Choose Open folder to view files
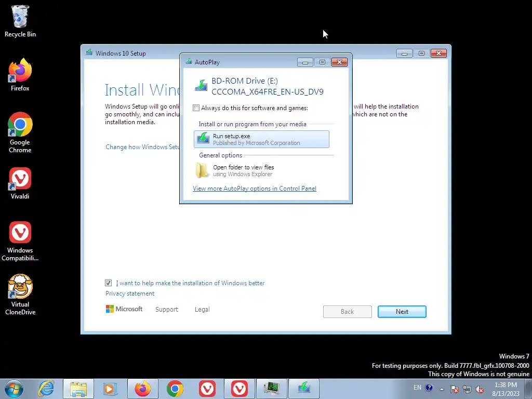The width and height of the screenshot is (532, 399). tap(261, 170)
